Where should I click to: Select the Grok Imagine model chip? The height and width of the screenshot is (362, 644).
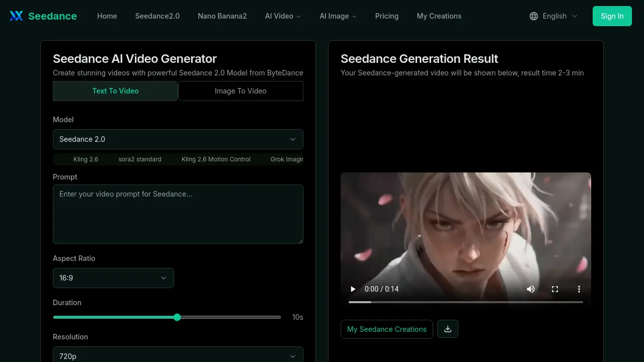tap(287, 159)
